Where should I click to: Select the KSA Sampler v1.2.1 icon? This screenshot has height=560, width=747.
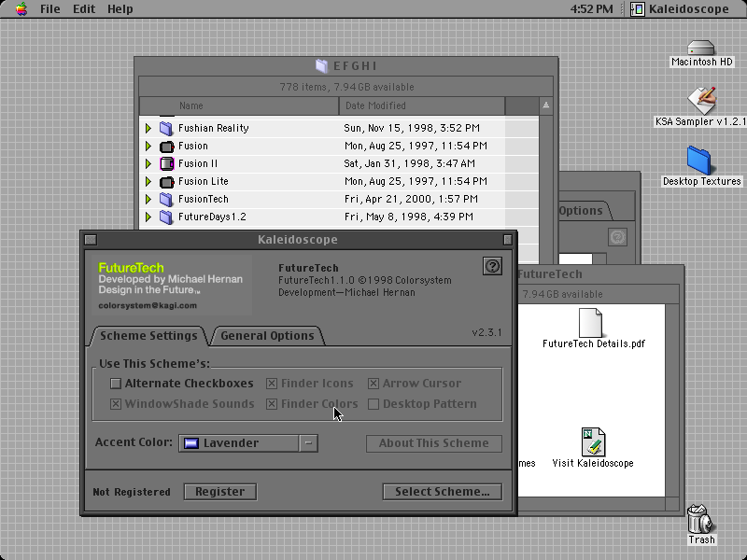click(x=701, y=101)
